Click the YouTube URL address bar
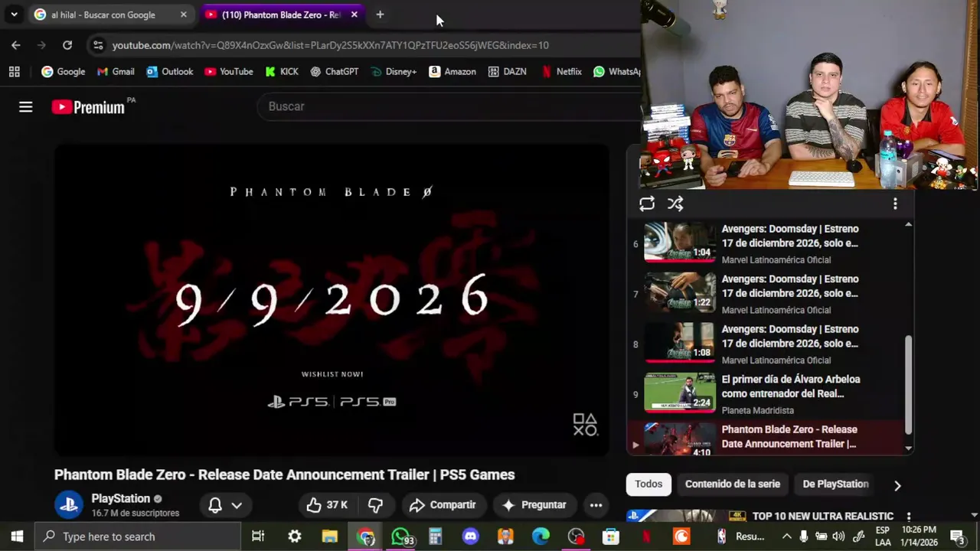 tap(331, 45)
